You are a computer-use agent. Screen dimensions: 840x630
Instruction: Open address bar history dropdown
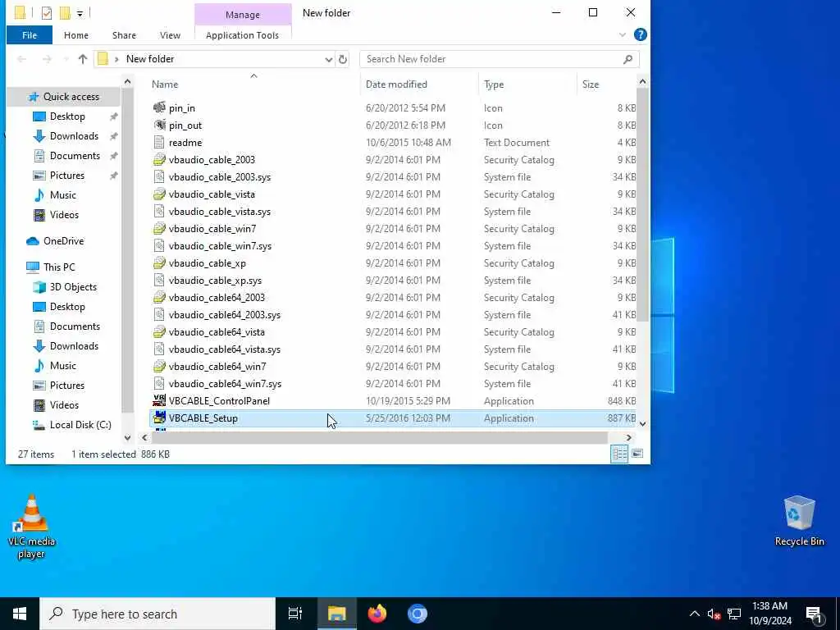tap(328, 59)
